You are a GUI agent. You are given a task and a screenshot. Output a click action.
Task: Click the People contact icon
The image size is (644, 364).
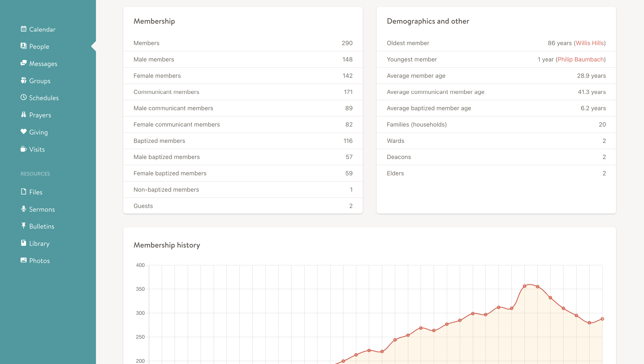[23, 46]
